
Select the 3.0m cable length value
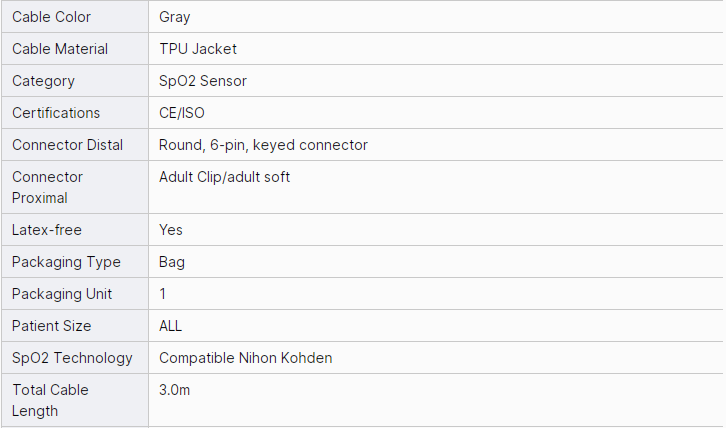pos(175,390)
